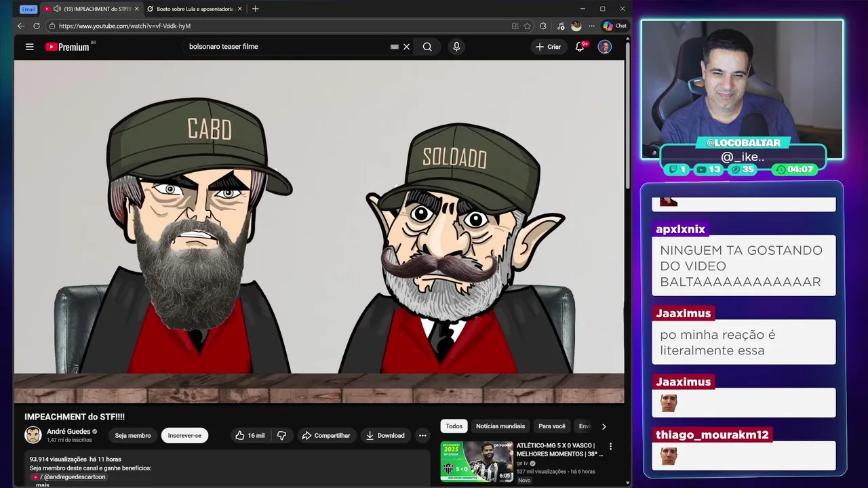Image resolution: width=868 pixels, height=488 pixels.
Task: Close the Boato sobre Lula tab
Action: [239, 9]
